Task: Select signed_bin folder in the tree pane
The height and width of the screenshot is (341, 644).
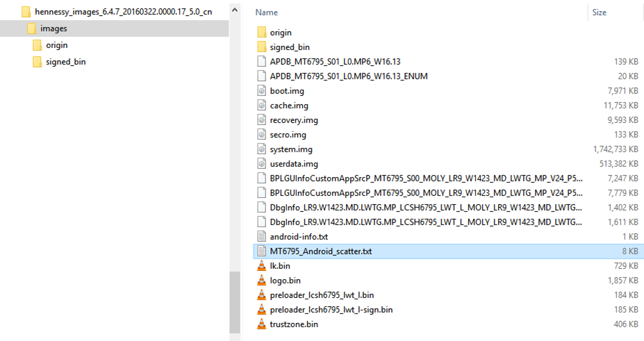Action: pyautogui.click(x=66, y=62)
